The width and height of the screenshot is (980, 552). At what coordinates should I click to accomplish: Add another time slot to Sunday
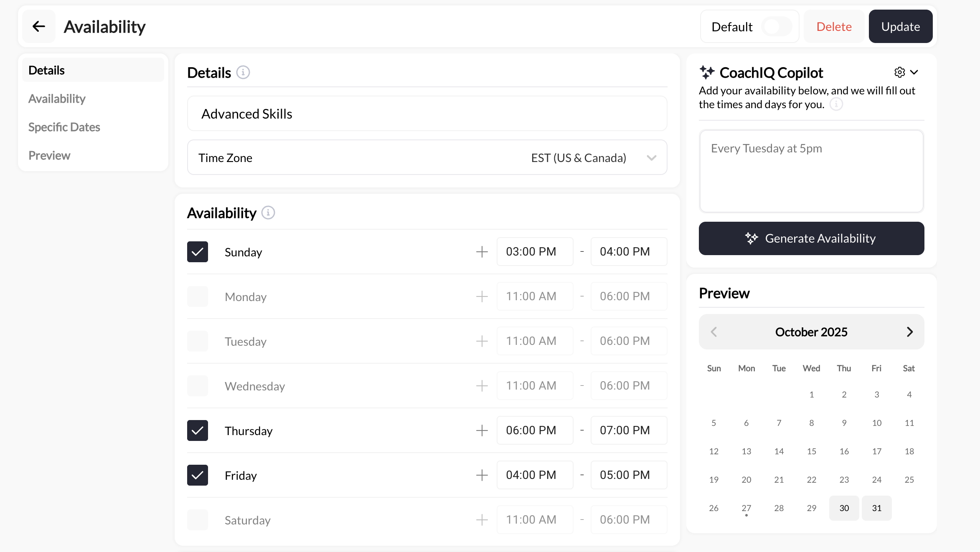tap(482, 251)
